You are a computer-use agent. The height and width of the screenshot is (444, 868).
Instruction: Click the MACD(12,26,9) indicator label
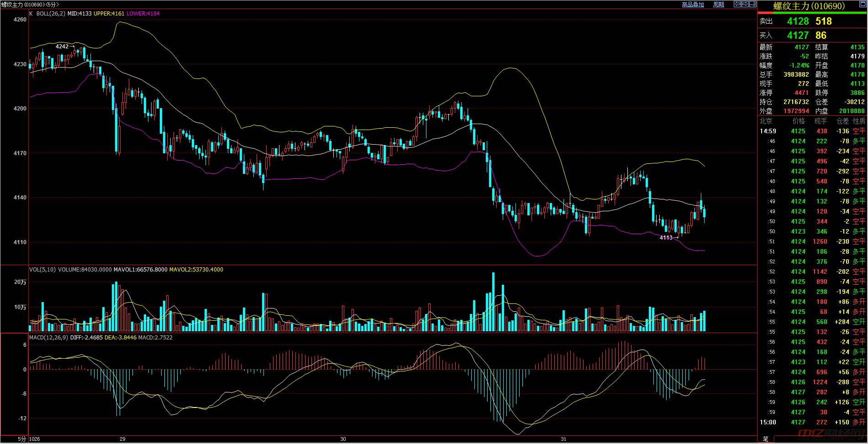pyautogui.click(x=48, y=338)
